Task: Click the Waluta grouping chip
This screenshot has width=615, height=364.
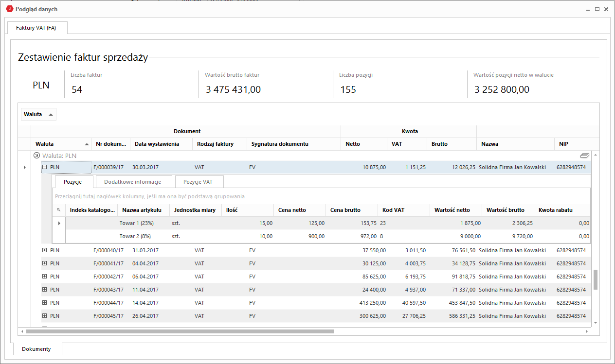Action: 38,114
